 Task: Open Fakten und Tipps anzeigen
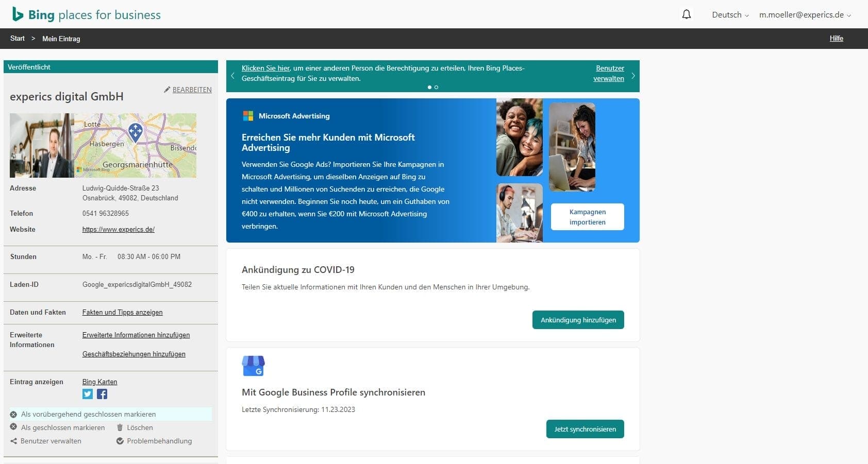pos(122,313)
